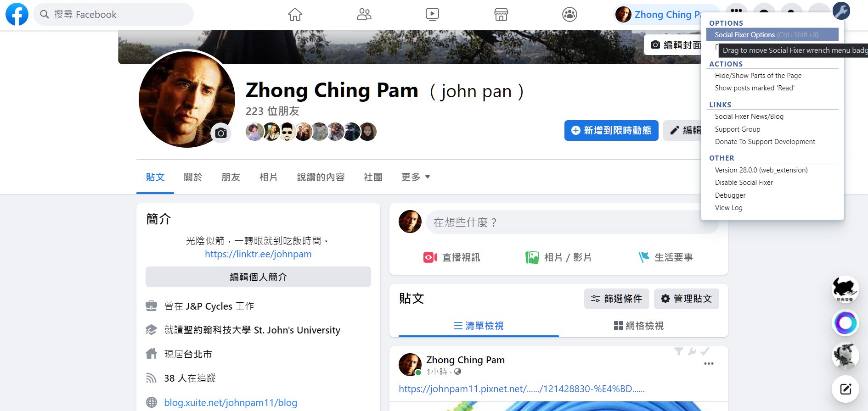Switch to the 關於 tab

tap(193, 177)
